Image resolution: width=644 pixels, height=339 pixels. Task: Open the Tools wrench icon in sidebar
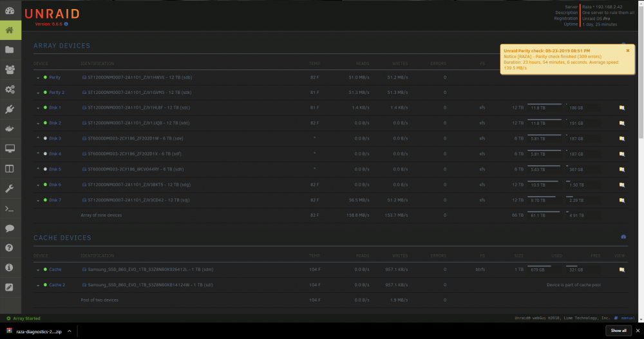pos(10,188)
